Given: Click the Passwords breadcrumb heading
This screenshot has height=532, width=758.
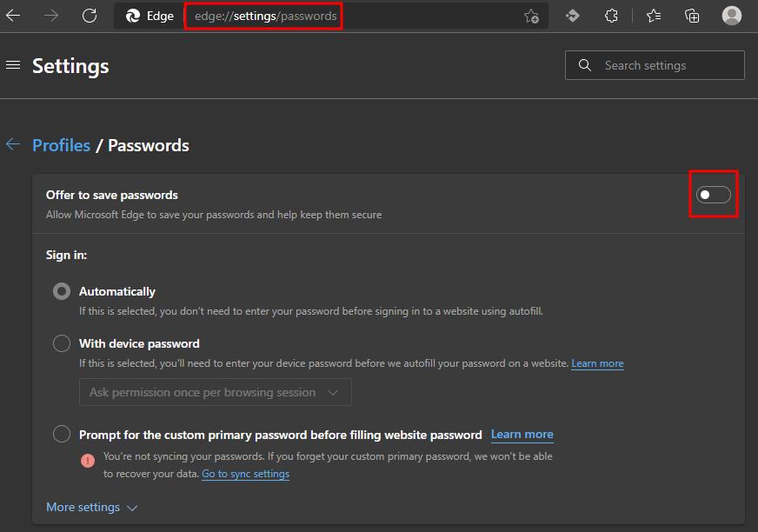Looking at the screenshot, I should tap(149, 145).
